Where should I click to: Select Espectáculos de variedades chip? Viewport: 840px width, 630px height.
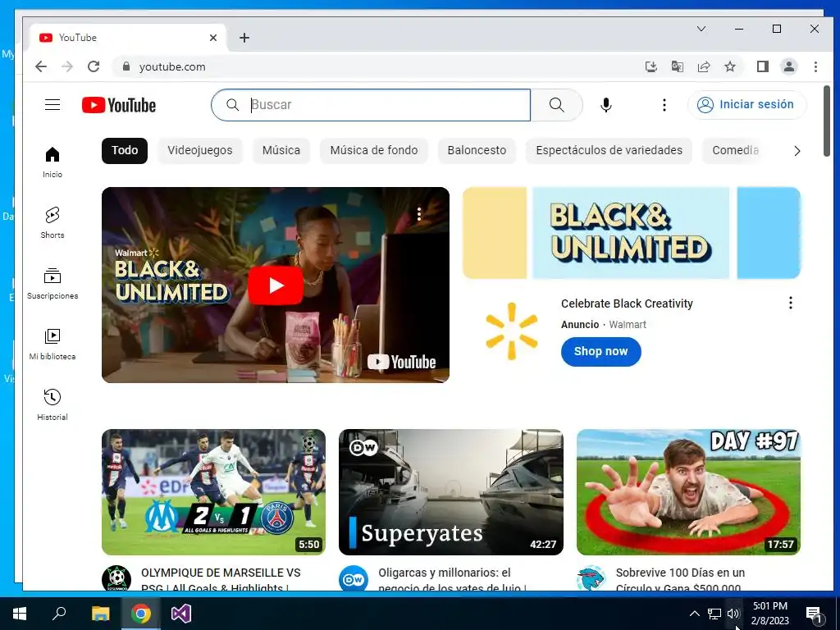click(x=609, y=151)
